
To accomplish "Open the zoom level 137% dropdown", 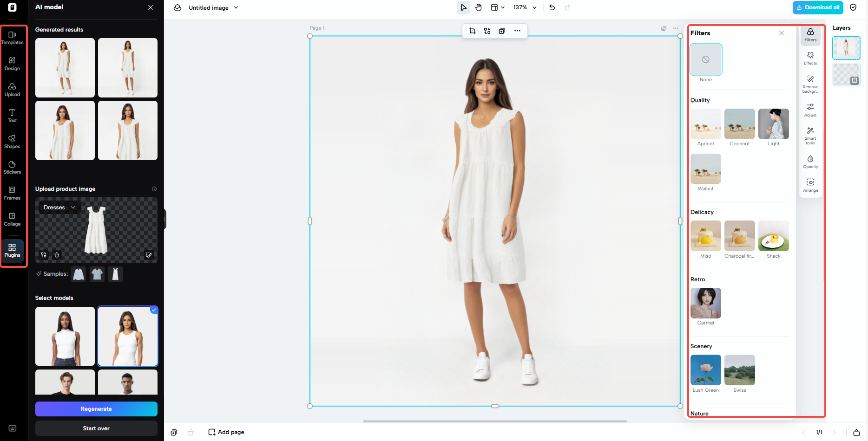I will coord(525,7).
